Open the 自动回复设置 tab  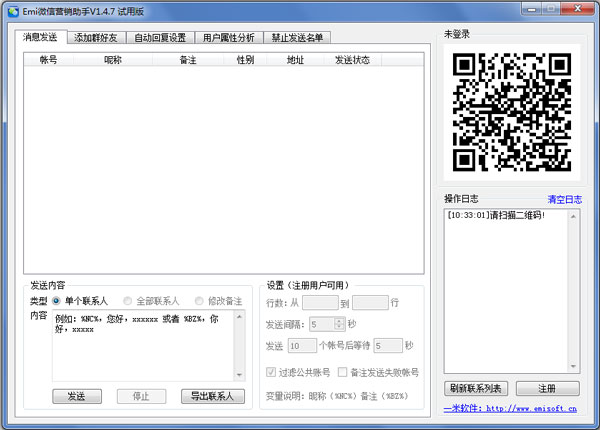pyautogui.click(x=160, y=38)
